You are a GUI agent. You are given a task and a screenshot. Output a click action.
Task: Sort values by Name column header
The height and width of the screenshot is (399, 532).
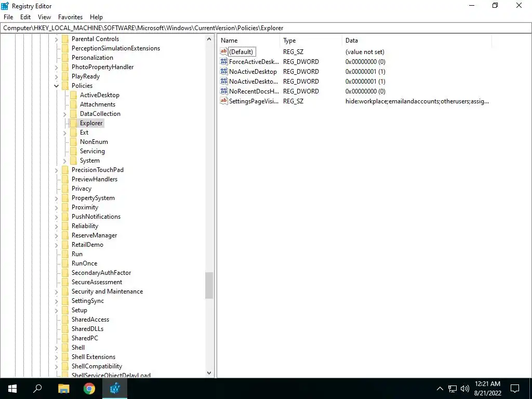pos(249,41)
